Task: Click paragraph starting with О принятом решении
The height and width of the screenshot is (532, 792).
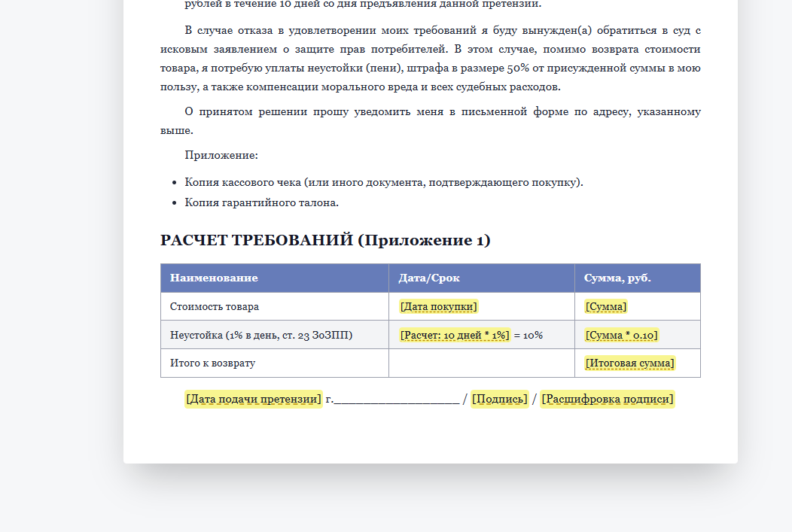Action: (x=431, y=120)
